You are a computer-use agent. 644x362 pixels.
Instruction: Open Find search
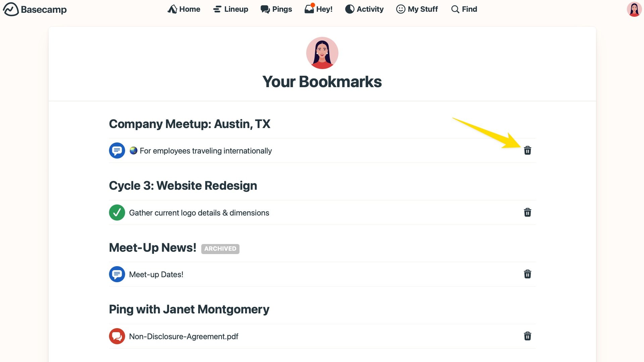click(x=464, y=9)
